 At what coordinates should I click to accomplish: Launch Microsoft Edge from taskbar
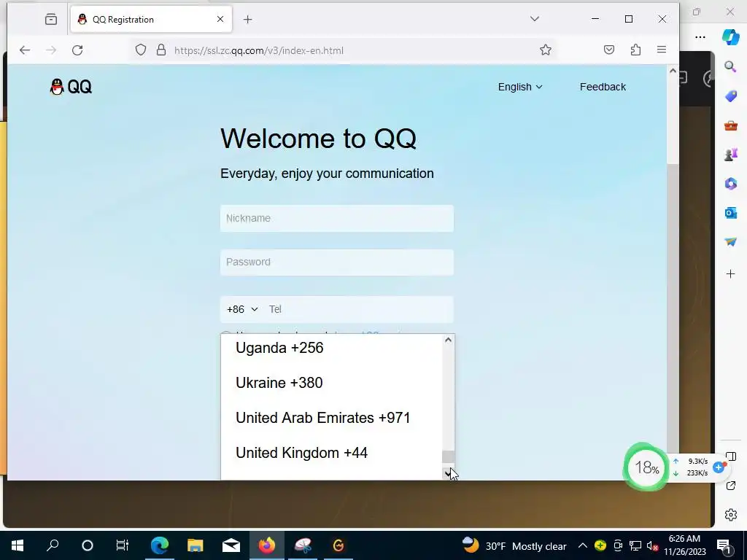(160, 545)
